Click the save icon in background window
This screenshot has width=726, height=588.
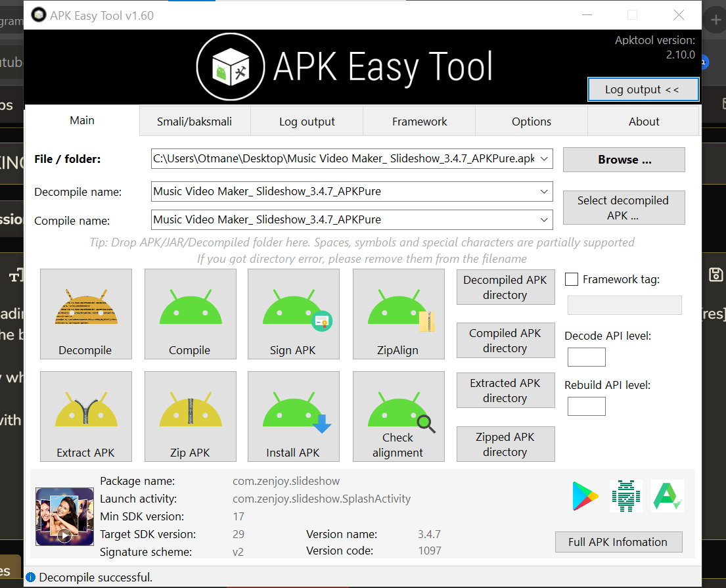click(x=715, y=275)
